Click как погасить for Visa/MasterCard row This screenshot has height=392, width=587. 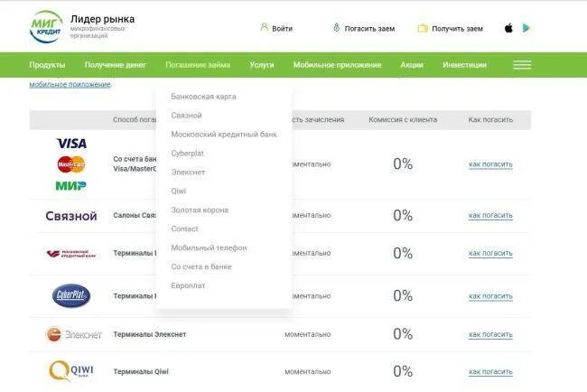(490, 164)
